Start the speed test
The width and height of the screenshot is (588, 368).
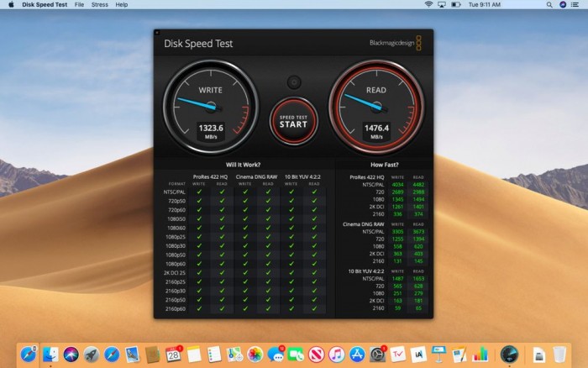pos(293,121)
